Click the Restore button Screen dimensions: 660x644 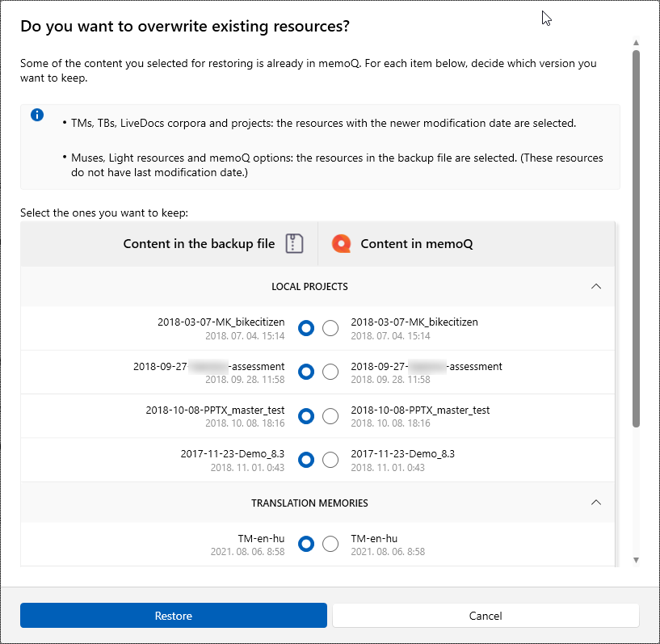pyautogui.click(x=174, y=616)
